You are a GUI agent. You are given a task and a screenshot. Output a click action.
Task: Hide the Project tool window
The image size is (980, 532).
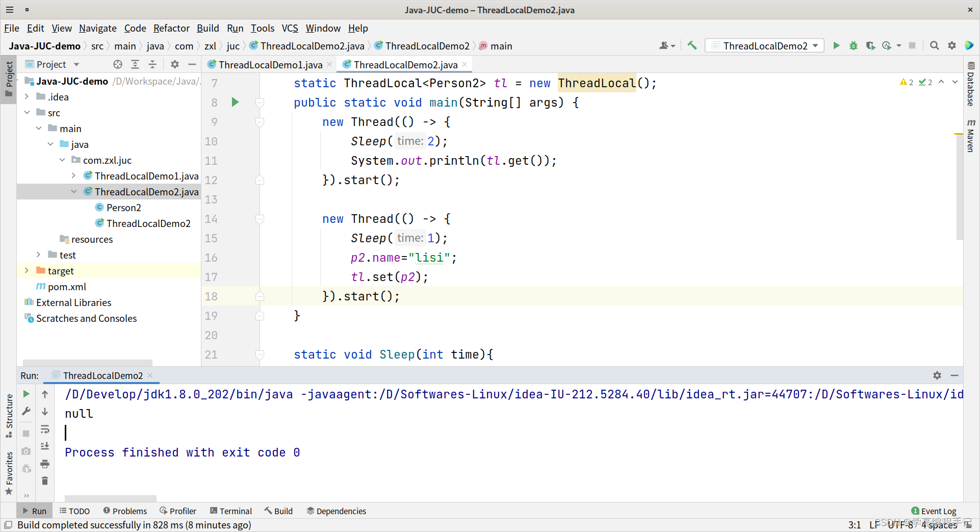coord(192,64)
